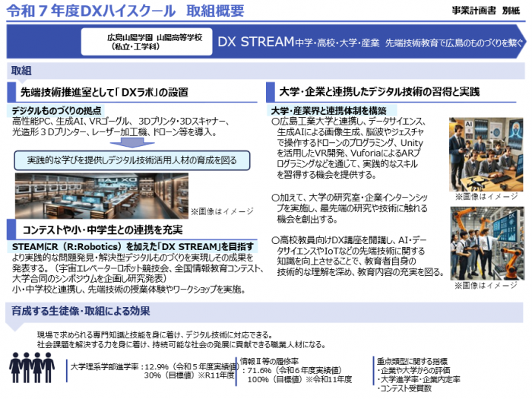
Task: Select the 事業計画書 別紙 label
Action: 486,14
